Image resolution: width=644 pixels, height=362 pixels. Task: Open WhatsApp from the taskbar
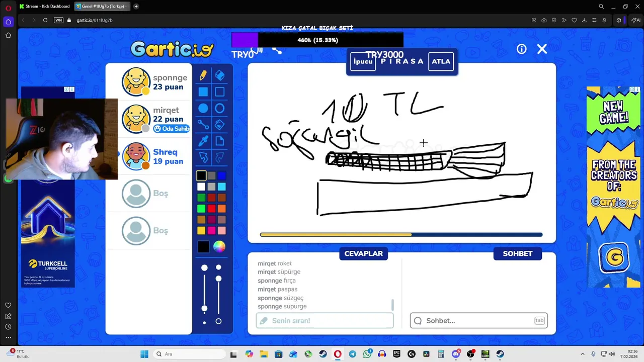(367, 354)
